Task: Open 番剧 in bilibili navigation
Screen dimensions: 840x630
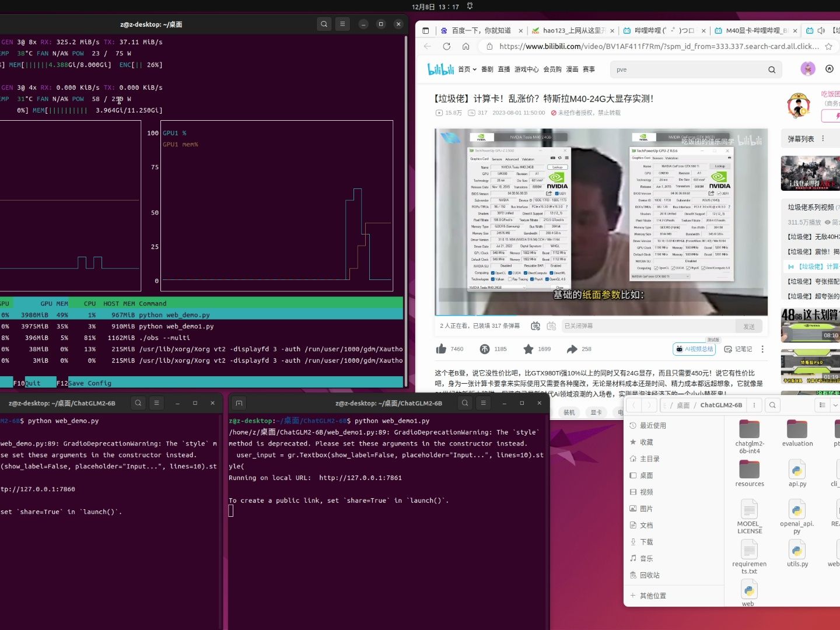Action: pyautogui.click(x=487, y=69)
